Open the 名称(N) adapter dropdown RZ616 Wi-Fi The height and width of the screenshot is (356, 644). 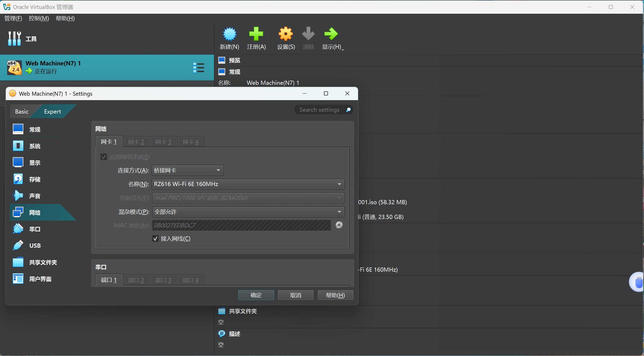click(248, 184)
